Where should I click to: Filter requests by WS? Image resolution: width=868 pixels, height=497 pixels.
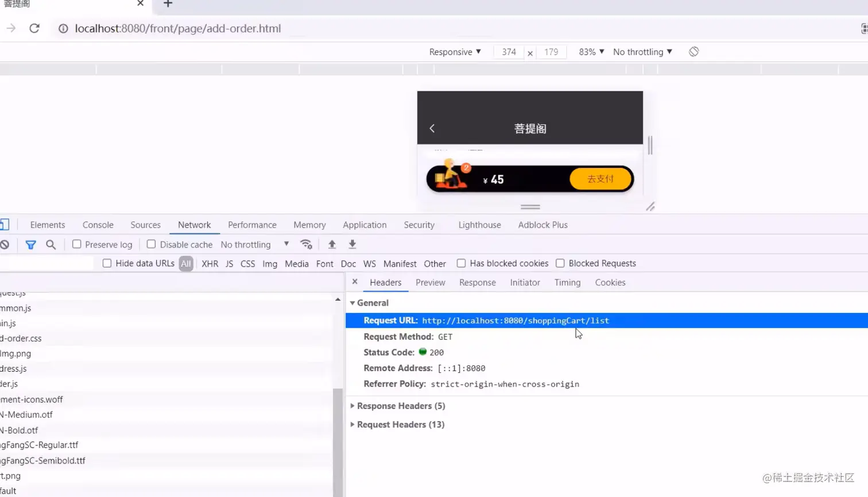369,264
